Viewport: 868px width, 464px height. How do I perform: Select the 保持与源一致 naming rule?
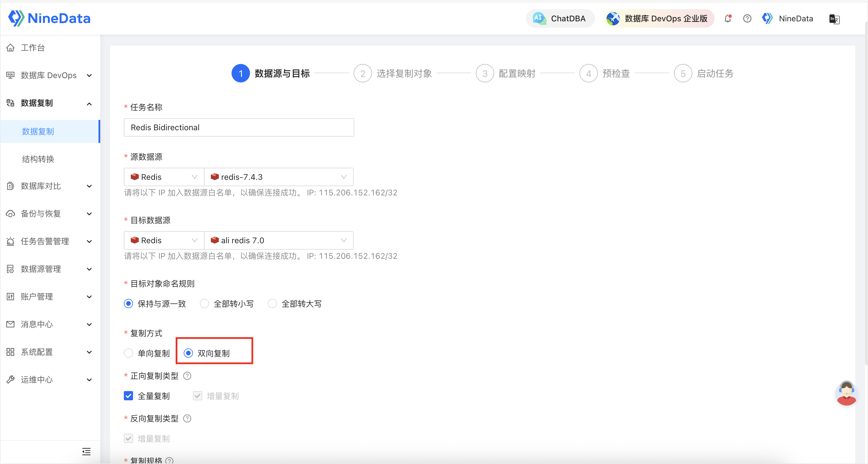tap(128, 304)
